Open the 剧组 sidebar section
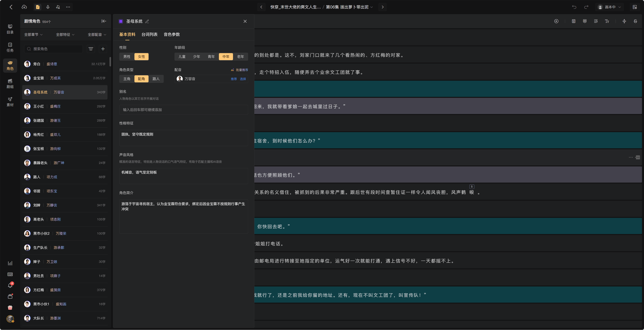 [10, 83]
